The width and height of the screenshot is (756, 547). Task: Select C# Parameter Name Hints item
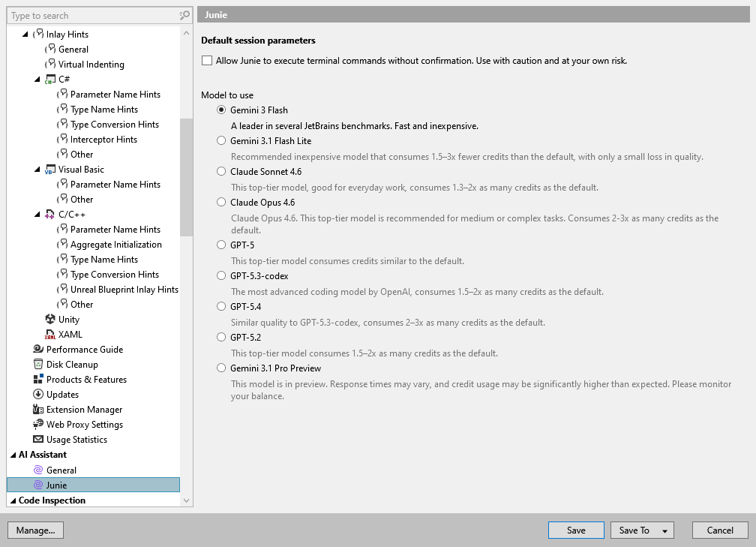click(x=115, y=94)
